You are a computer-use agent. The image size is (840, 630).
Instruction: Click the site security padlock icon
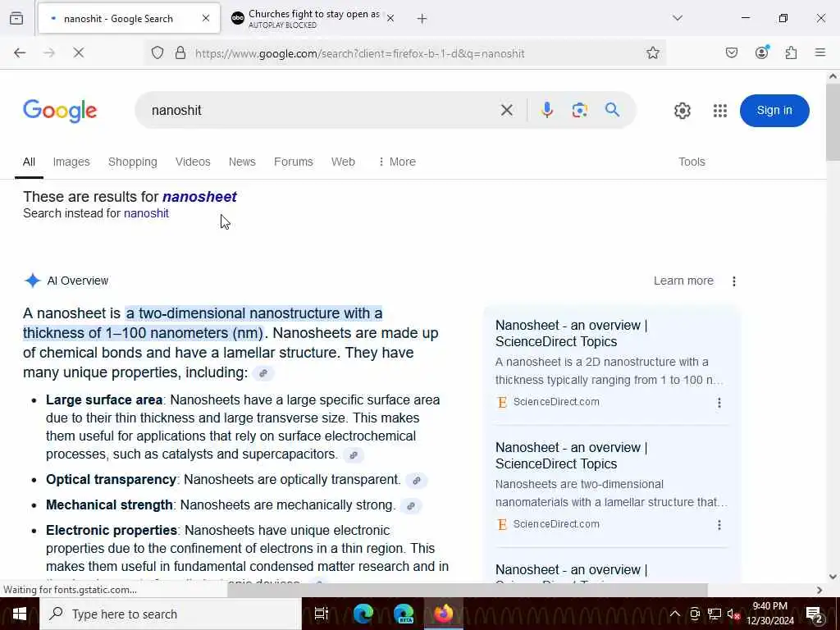click(x=180, y=52)
